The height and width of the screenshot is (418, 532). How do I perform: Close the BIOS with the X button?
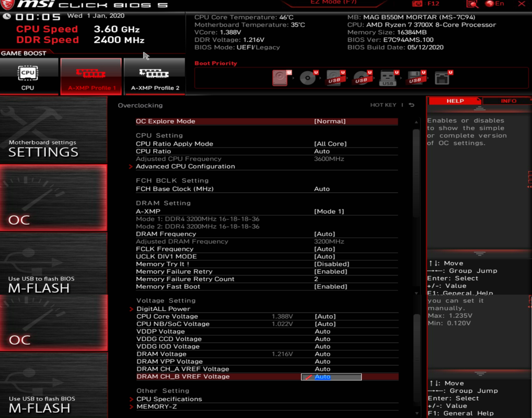point(522,4)
